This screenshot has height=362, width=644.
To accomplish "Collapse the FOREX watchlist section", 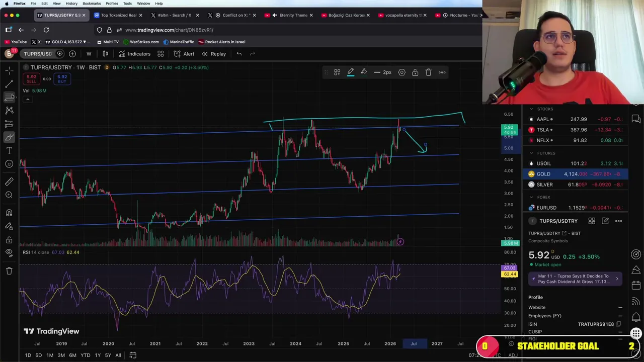I will coord(531,197).
